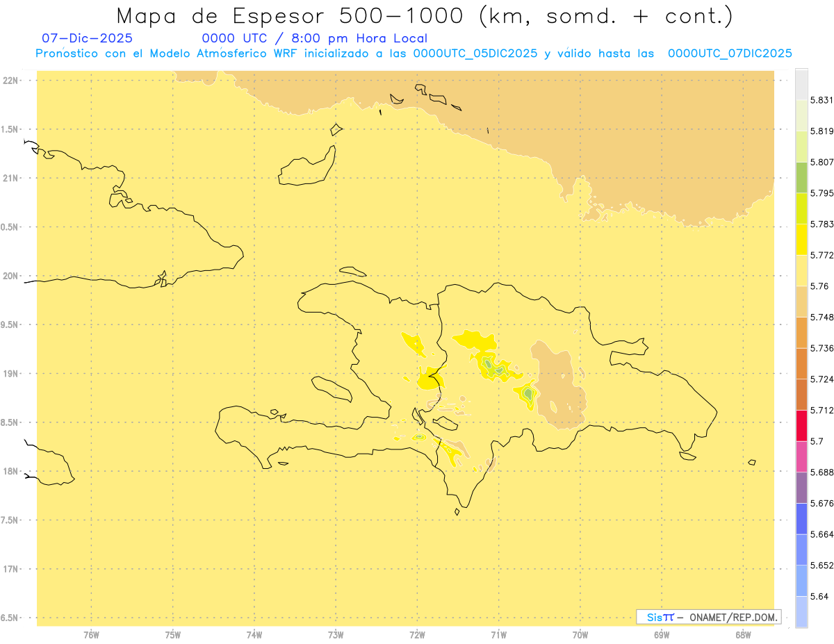The width and height of the screenshot is (834, 644).
Task: Click the '5.772' colorbar value
Action: (822, 255)
